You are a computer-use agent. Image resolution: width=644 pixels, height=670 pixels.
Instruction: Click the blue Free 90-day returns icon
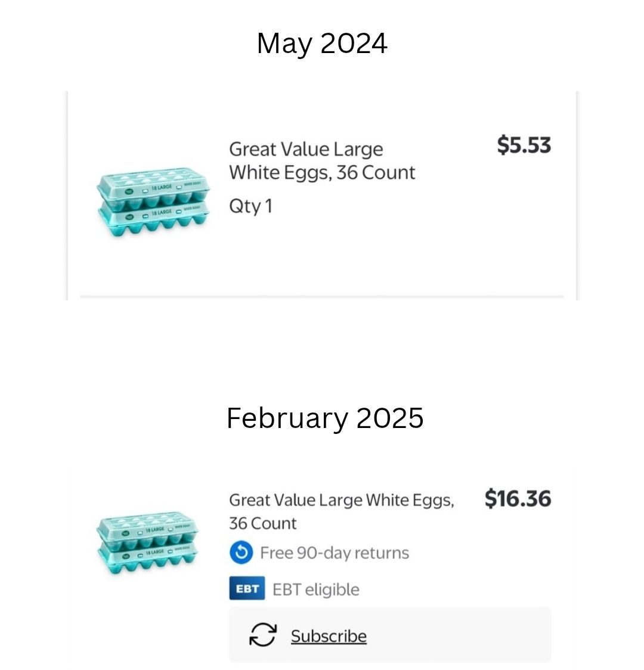241,553
